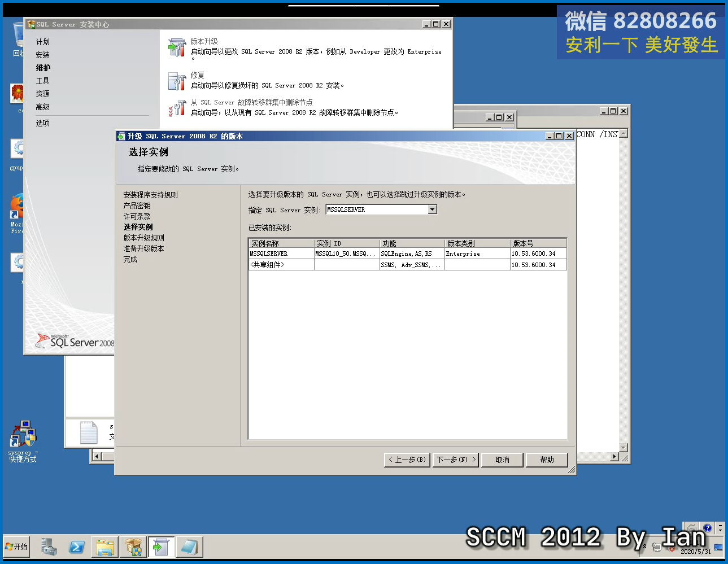Click 版本升级规则 wizard step
The width and height of the screenshot is (728, 564).
[x=143, y=238]
